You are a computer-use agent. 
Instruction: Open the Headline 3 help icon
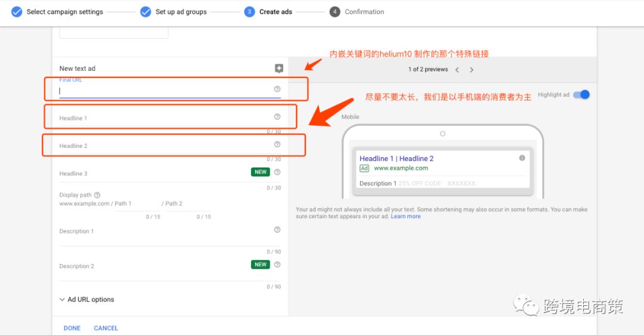[277, 172]
